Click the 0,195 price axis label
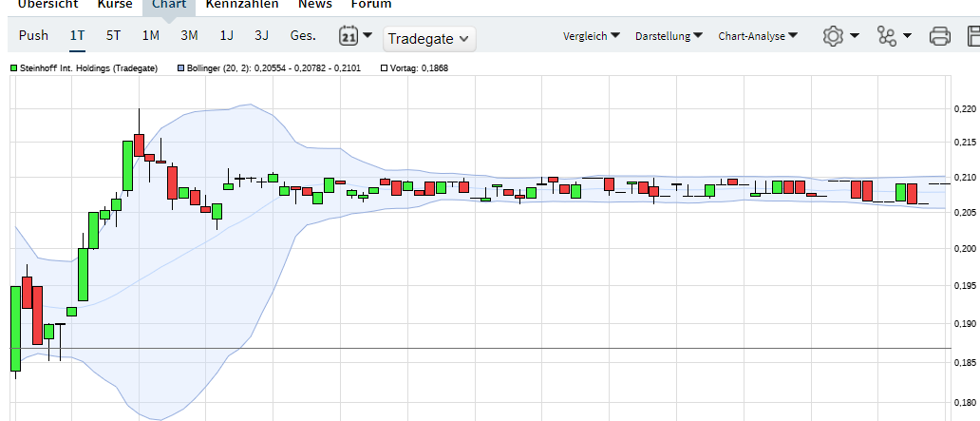The height and width of the screenshot is (421, 980). point(967,286)
